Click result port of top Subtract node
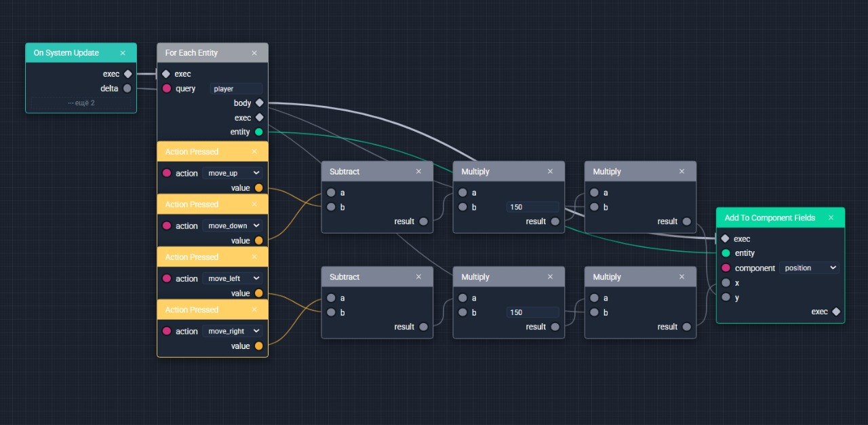This screenshot has height=425, width=868. pyautogui.click(x=423, y=221)
